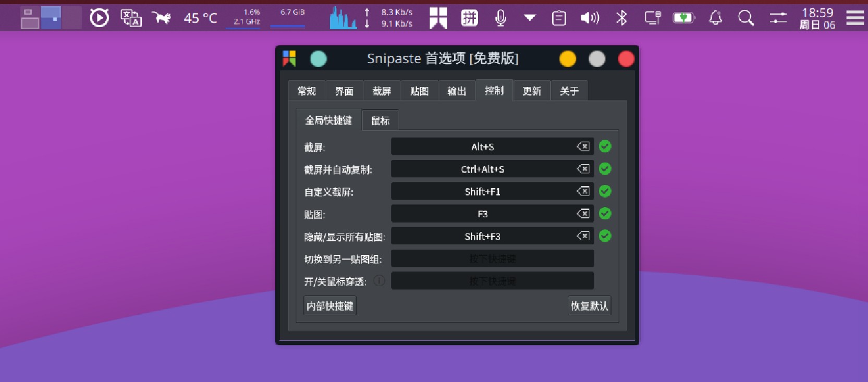Click 恢复默认 button
This screenshot has height=382, width=868.
click(590, 306)
